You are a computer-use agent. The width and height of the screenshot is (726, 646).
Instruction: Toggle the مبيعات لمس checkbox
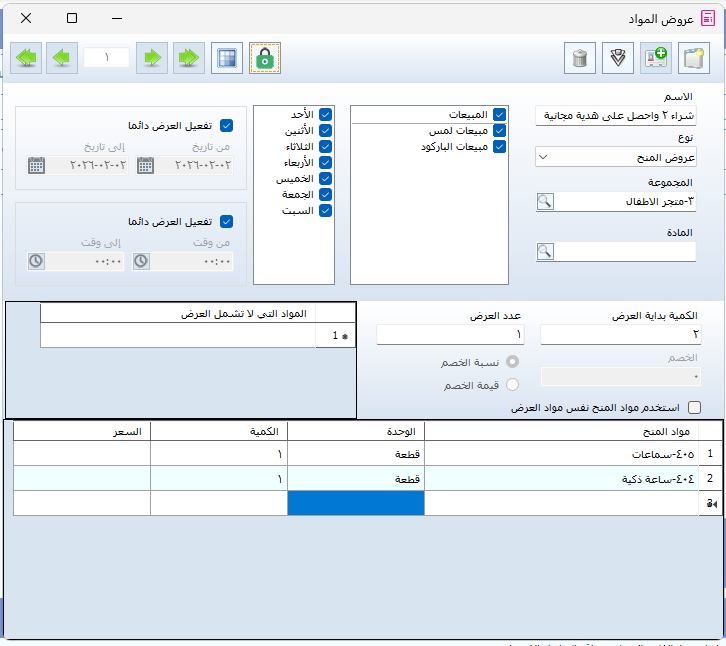coord(500,131)
